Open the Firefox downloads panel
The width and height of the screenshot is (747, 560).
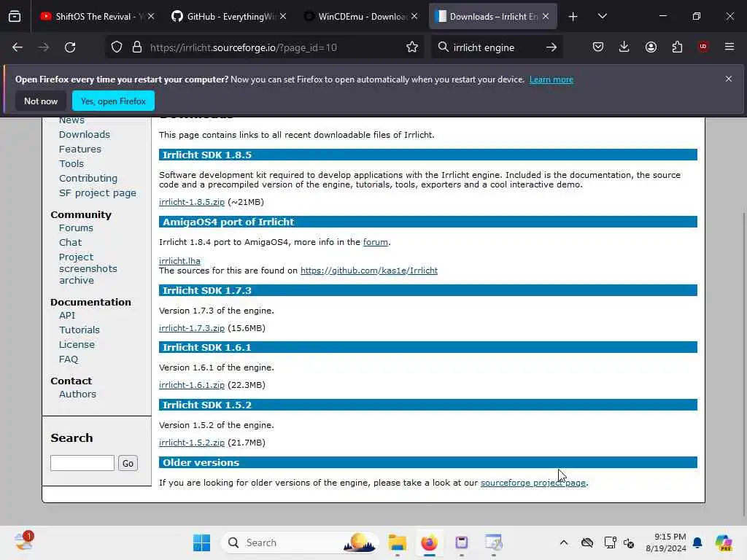point(624,47)
